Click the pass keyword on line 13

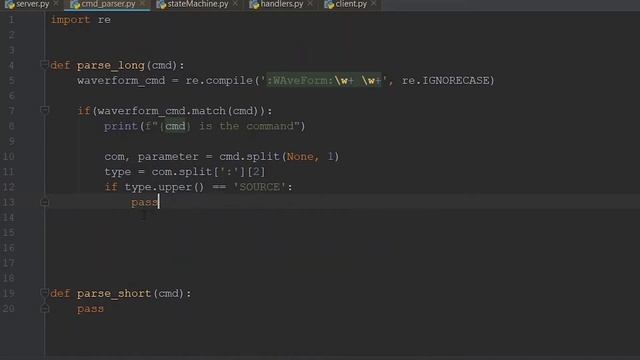point(144,202)
